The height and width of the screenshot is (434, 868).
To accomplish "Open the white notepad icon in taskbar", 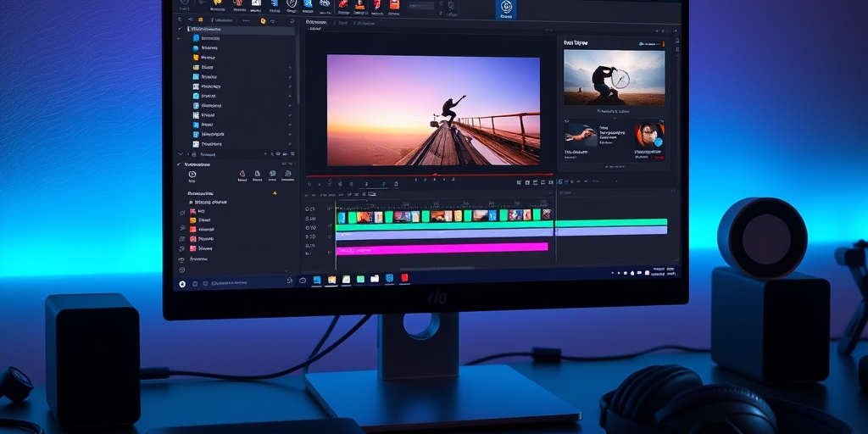I will (x=346, y=279).
